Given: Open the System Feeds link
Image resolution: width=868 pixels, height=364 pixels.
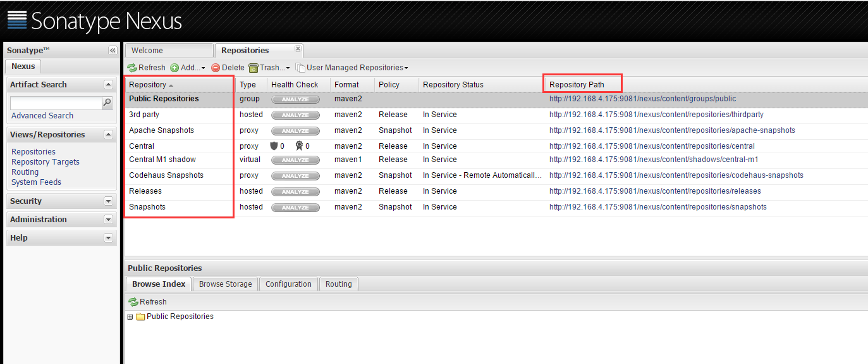Looking at the screenshot, I should click(37, 182).
